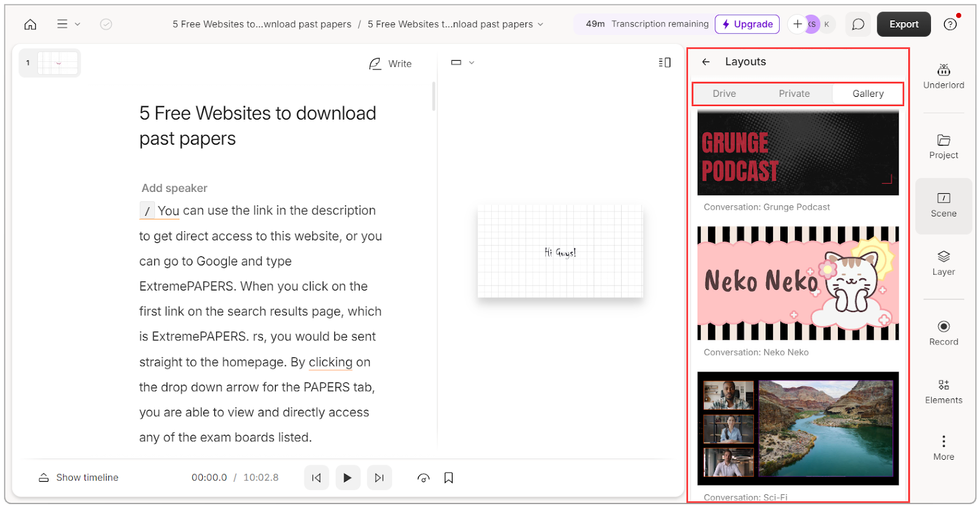Screen dimensions: 980x507
Task: Click the current time 00:00.0
Action: click(209, 478)
